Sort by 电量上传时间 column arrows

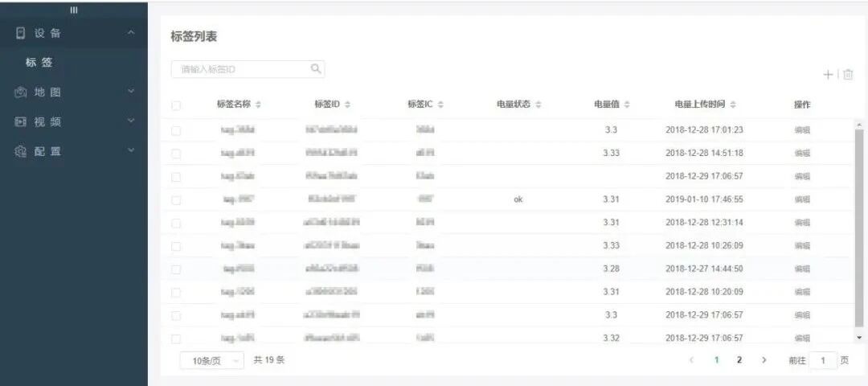point(733,105)
